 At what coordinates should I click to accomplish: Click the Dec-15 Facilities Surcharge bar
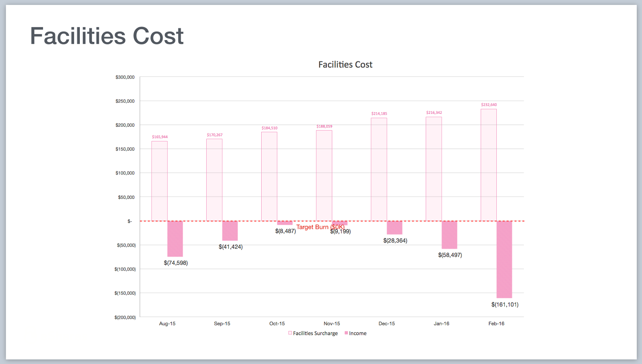379,169
